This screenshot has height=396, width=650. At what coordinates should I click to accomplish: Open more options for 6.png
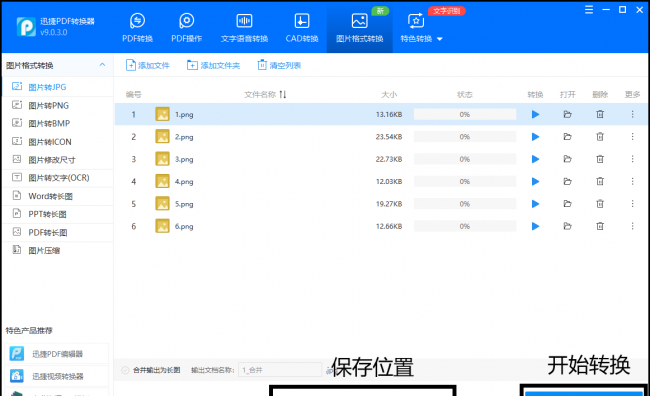(632, 226)
